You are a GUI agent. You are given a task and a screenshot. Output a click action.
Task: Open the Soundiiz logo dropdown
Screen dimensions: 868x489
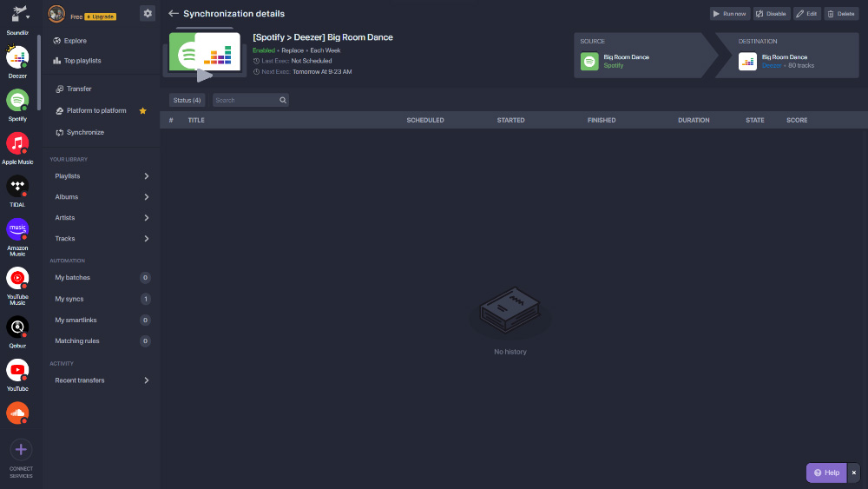(x=20, y=15)
